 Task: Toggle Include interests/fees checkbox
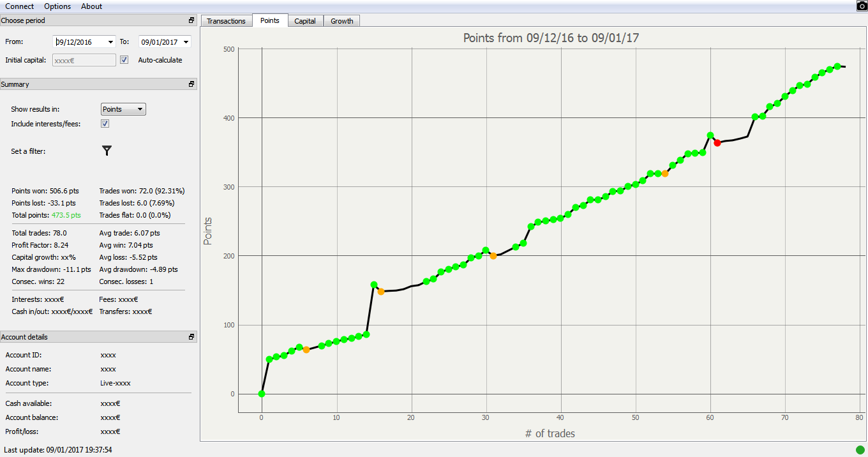pyautogui.click(x=105, y=124)
